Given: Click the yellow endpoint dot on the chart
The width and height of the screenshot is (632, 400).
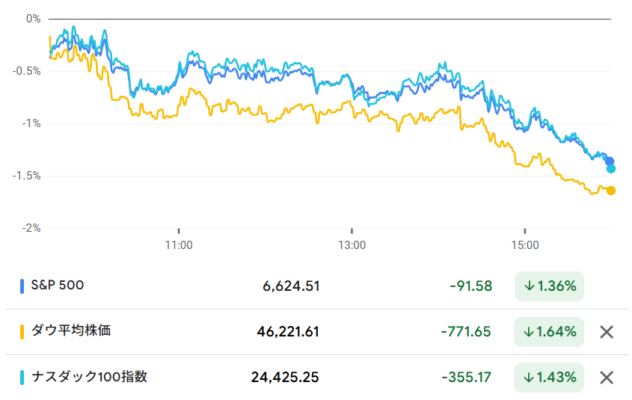Looking at the screenshot, I should point(611,190).
